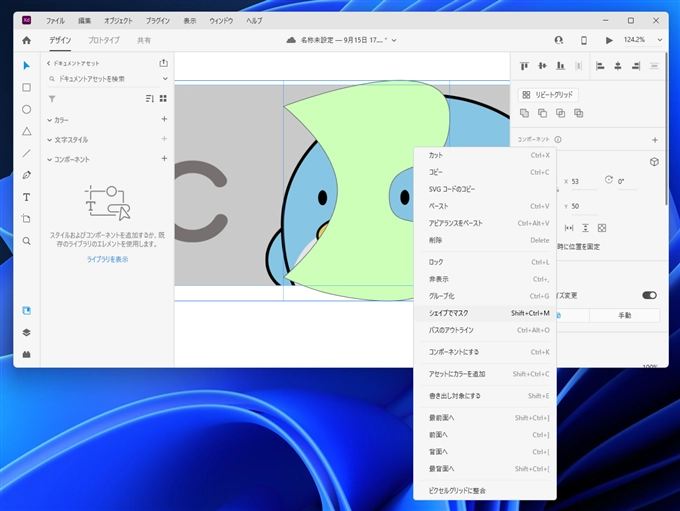This screenshot has width=680, height=511.
Task: Select the manual 手動 resize option
Action: 624,315
